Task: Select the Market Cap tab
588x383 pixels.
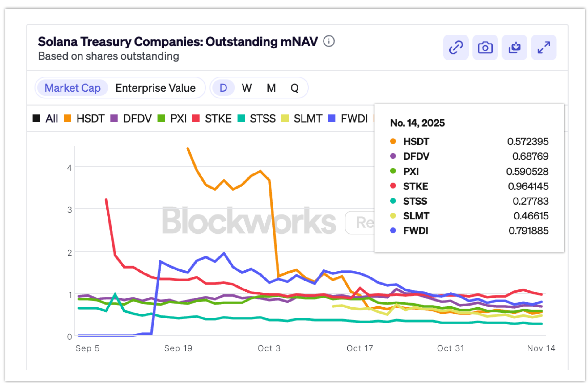Action: point(73,88)
